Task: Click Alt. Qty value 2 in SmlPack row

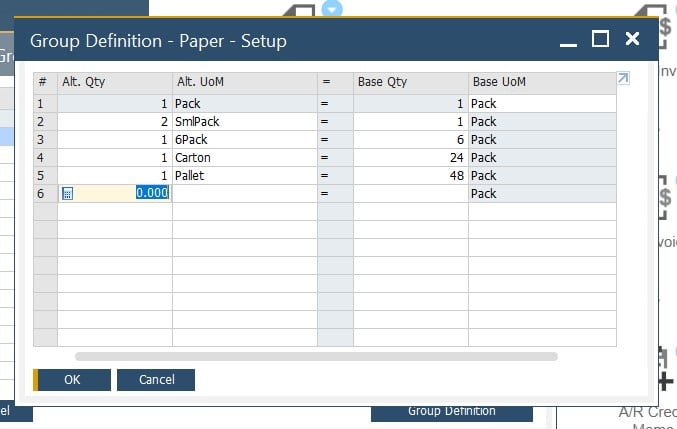Action: [x=115, y=122]
